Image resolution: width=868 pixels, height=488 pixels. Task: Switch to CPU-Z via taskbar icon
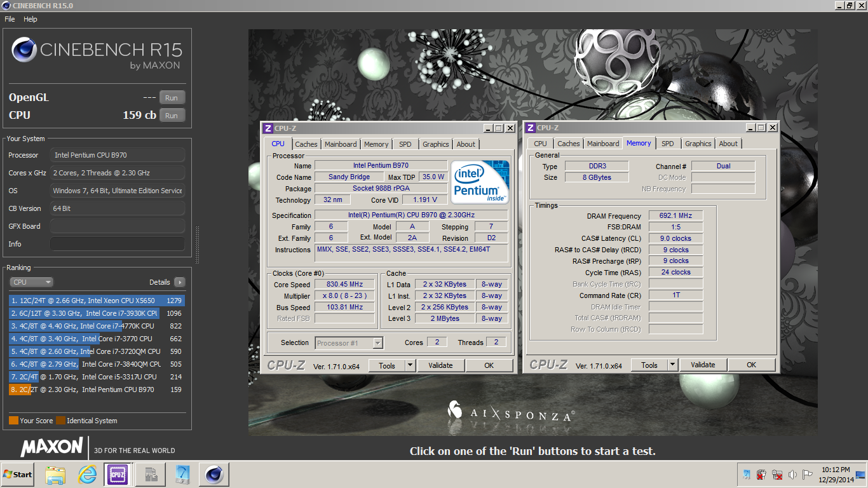coord(118,475)
